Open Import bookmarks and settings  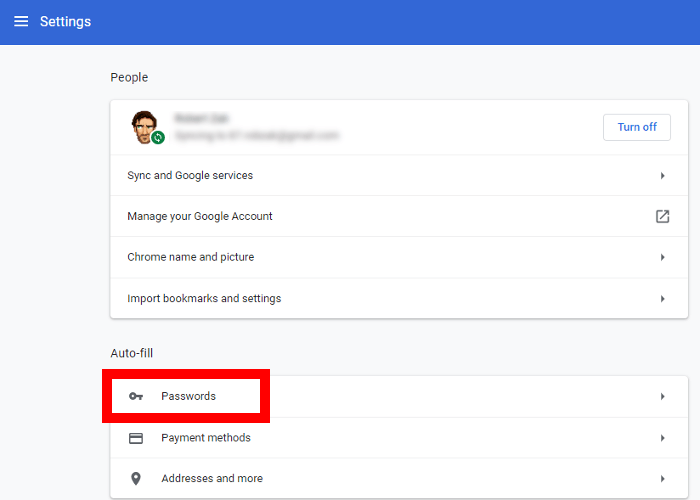(399, 298)
